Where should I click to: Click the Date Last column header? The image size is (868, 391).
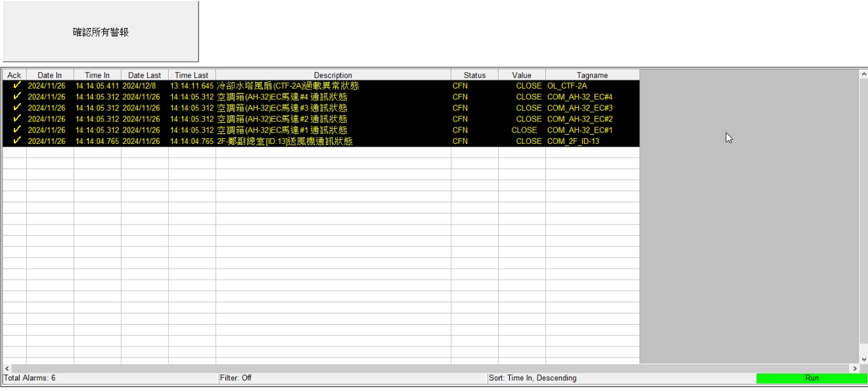click(x=145, y=75)
